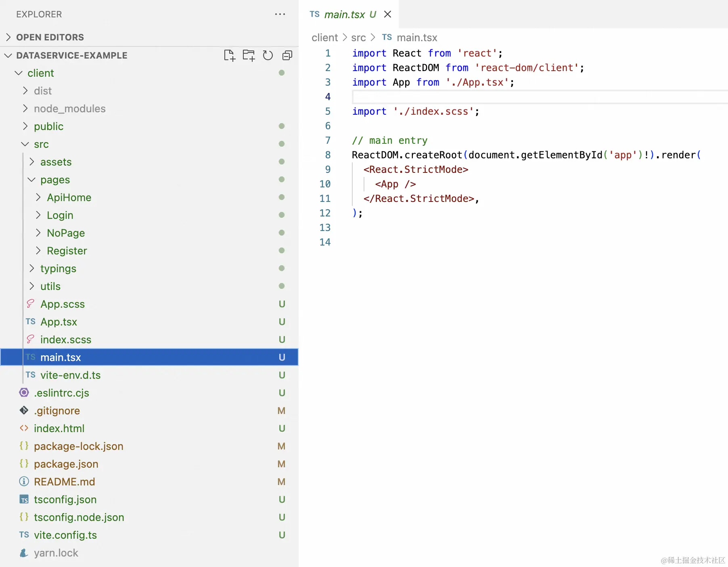Refresh the explorer tree
The image size is (728, 567).
click(x=268, y=55)
